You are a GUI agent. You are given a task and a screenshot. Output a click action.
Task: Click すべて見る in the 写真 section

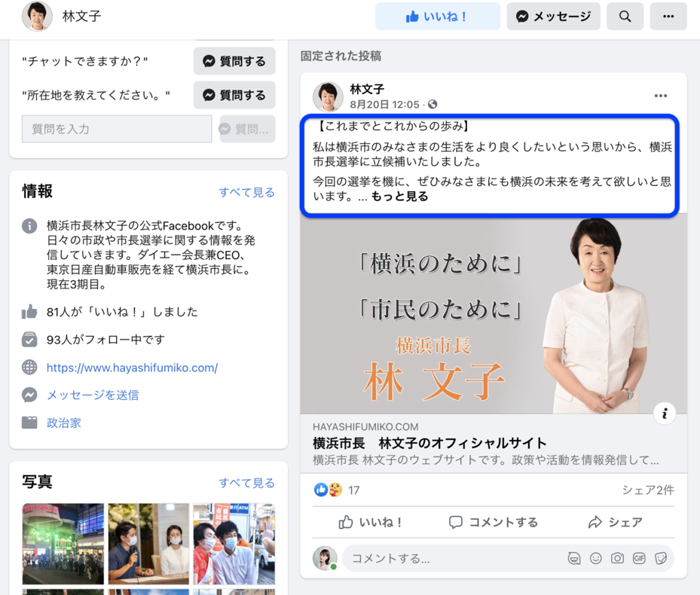(x=246, y=483)
